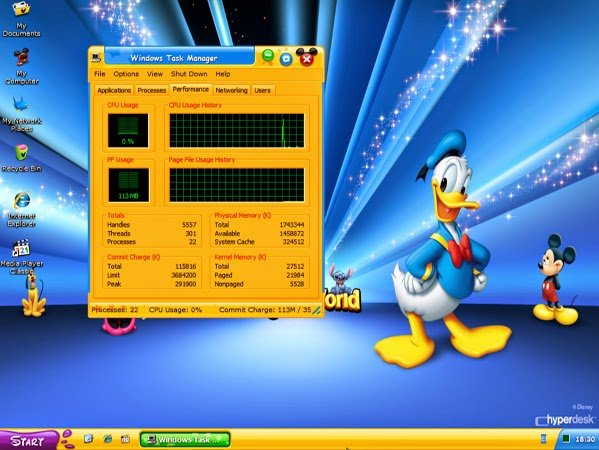Click Commit Charge Limit 3684200

[x=183, y=275]
